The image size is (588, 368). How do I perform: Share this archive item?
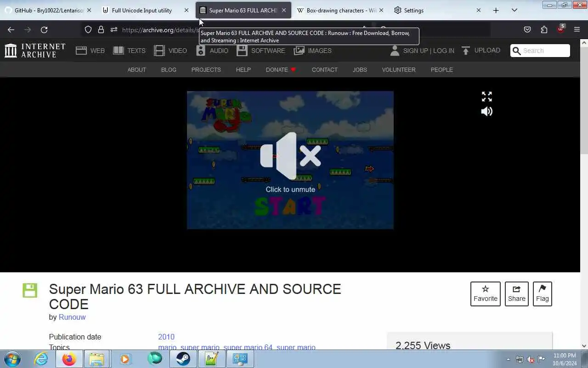tap(516, 293)
